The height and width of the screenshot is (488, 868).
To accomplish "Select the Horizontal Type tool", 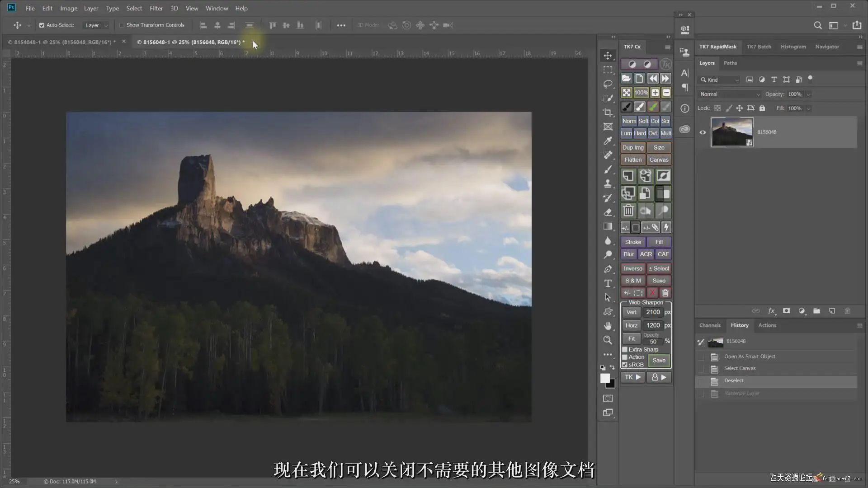I will (608, 283).
